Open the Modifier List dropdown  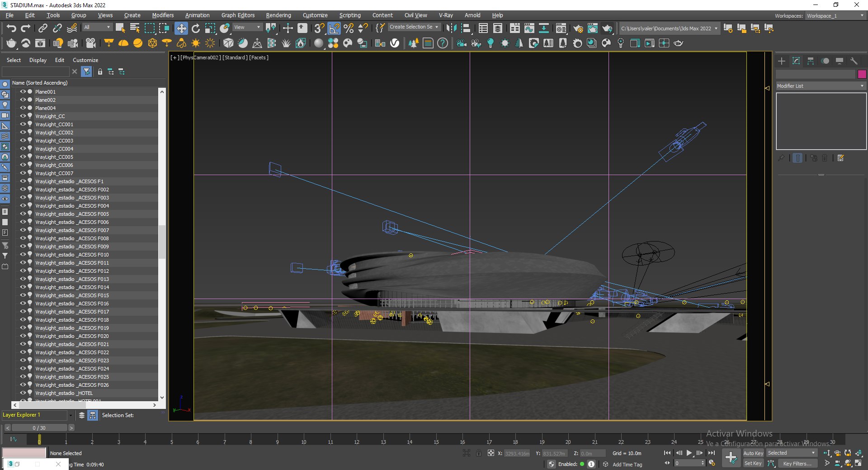coord(821,85)
